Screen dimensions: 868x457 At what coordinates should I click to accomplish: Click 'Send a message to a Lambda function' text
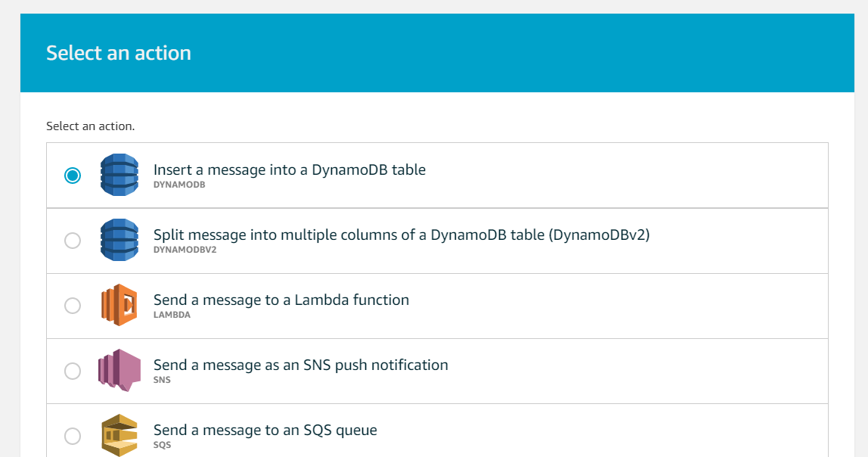tap(281, 300)
